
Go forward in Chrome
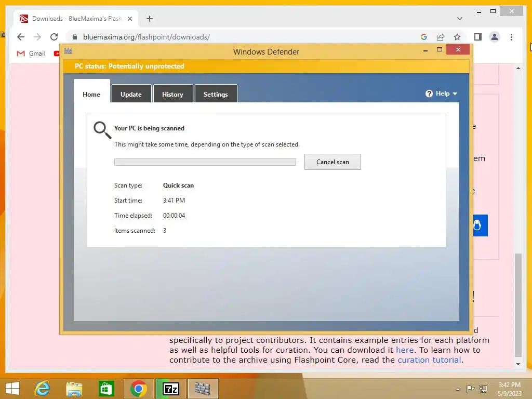pyautogui.click(x=37, y=37)
